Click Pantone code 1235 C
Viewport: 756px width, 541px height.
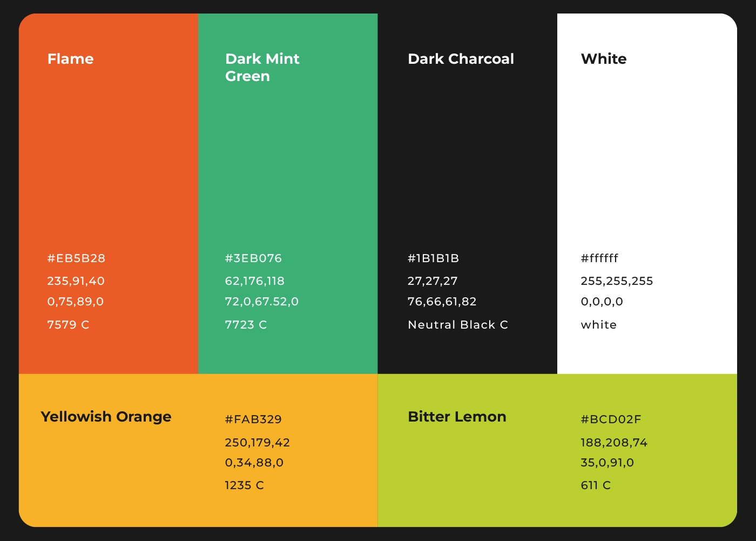pos(245,485)
